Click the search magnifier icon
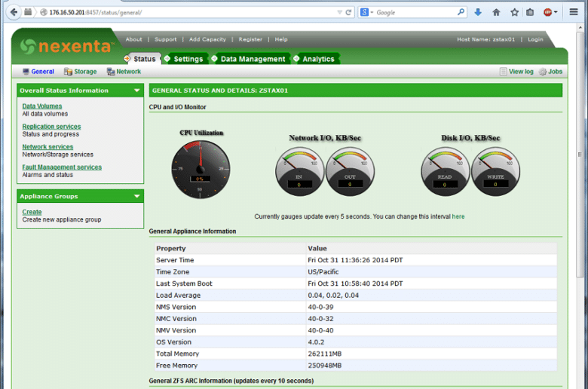Screen dimensions: 588x389 pyautogui.click(x=461, y=12)
